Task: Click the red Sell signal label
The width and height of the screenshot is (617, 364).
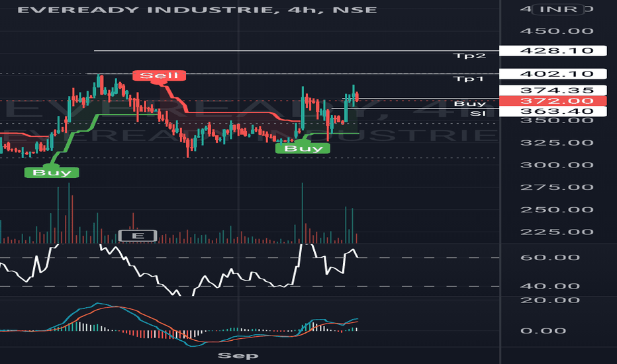Action: coord(159,75)
